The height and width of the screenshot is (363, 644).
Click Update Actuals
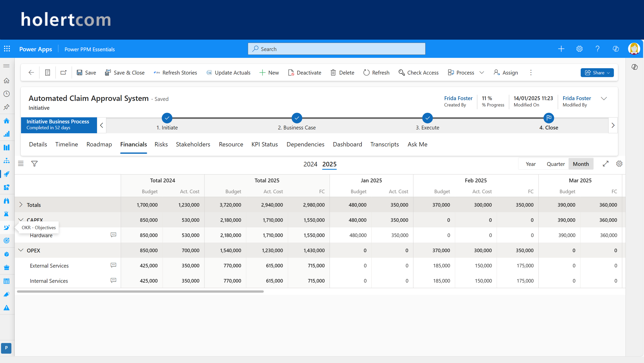(x=228, y=73)
